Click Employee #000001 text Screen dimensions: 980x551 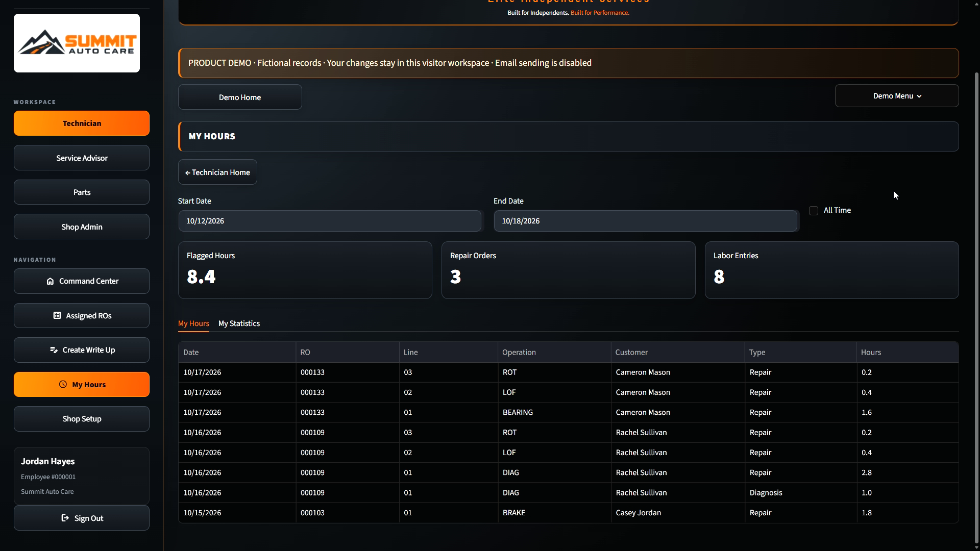(48, 477)
